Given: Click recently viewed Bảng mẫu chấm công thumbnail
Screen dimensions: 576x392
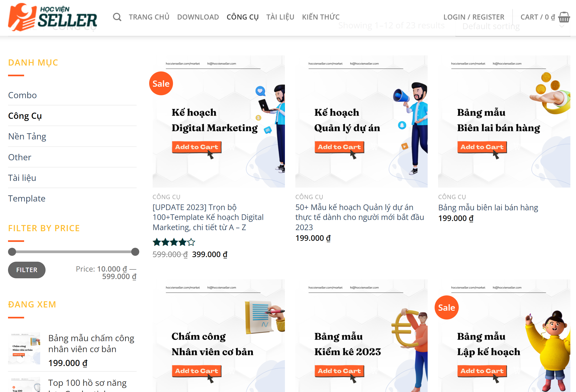Looking at the screenshot, I should coord(24,348).
